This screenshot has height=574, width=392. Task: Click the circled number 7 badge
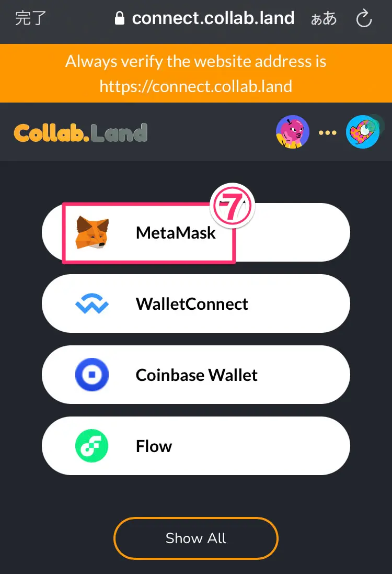[x=232, y=206]
